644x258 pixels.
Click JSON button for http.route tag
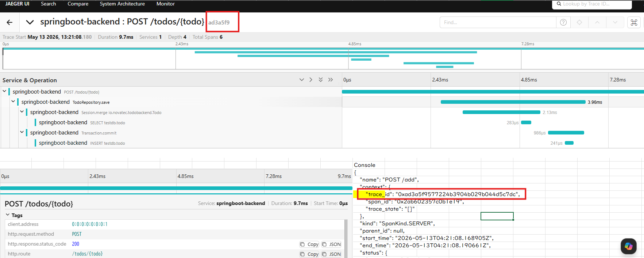331,254
